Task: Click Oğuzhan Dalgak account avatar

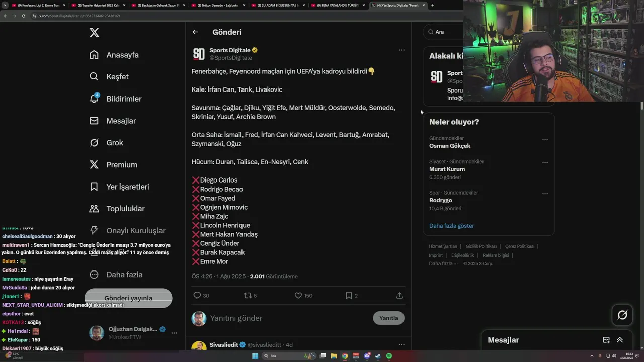Action: (97, 333)
